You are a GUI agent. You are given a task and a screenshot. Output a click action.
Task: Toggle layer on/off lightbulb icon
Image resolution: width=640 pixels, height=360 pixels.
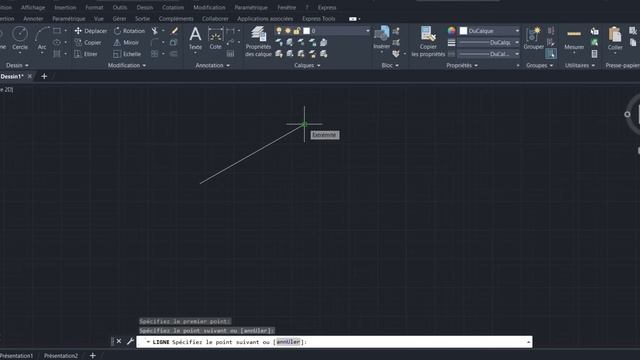(x=279, y=31)
